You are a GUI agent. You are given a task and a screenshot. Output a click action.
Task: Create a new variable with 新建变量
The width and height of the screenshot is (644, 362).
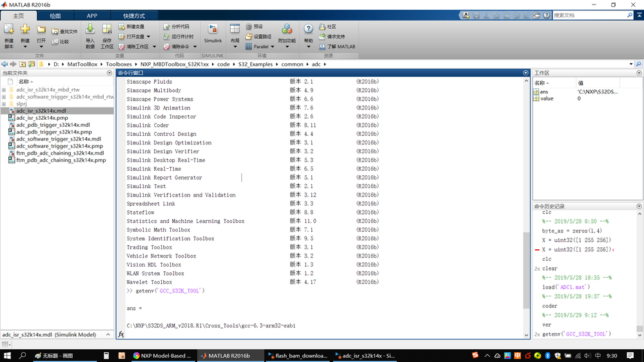132,26
